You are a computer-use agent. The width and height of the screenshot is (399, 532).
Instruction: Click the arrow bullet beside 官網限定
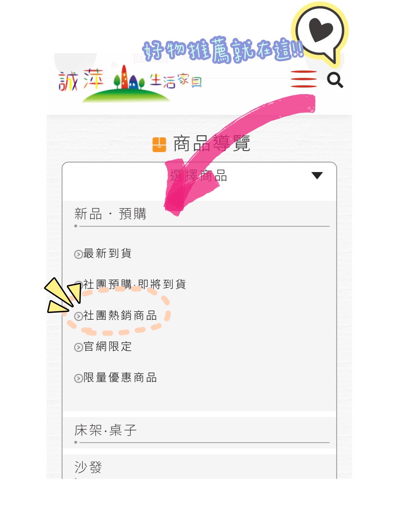[78, 347]
